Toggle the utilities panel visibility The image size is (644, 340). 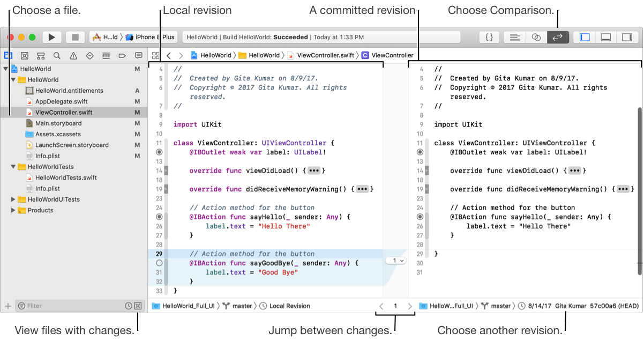click(627, 37)
